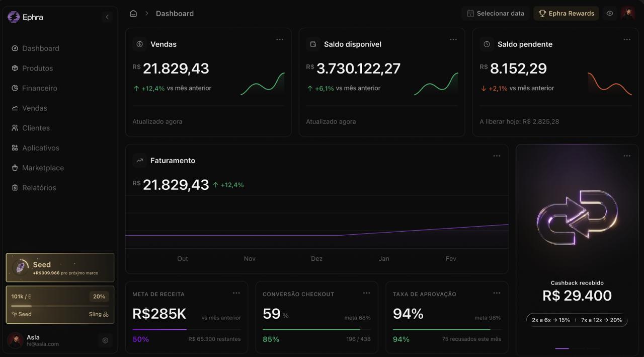The width and height of the screenshot is (644, 357).
Task: Click the Vendas green sparkline chart
Action: coord(263,84)
